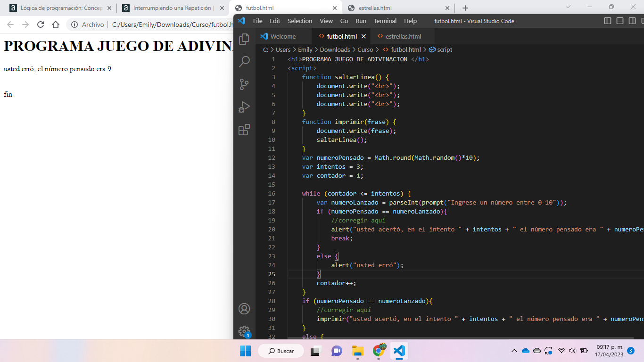Image resolution: width=644 pixels, height=362 pixels.
Task: Open the Wi-Fi network tray icon
Action: point(561,351)
